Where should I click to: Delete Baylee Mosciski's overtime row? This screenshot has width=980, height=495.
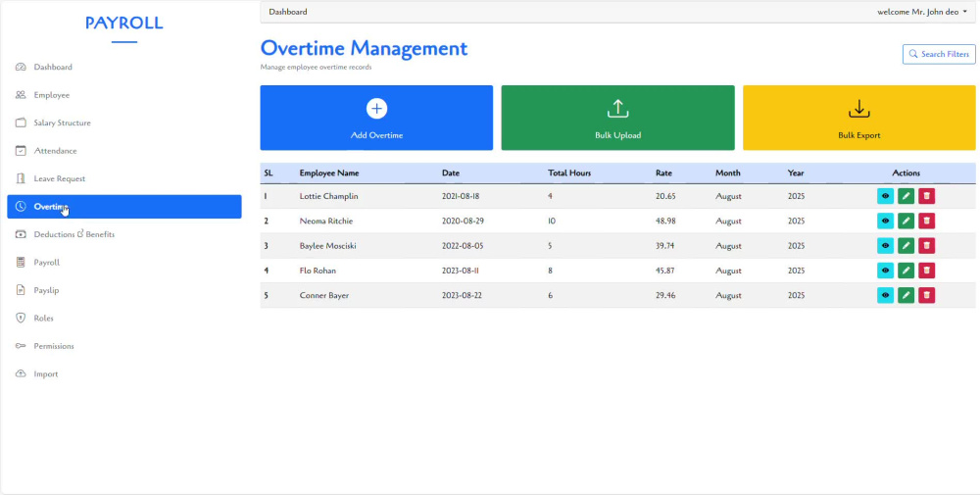tap(926, 246)
